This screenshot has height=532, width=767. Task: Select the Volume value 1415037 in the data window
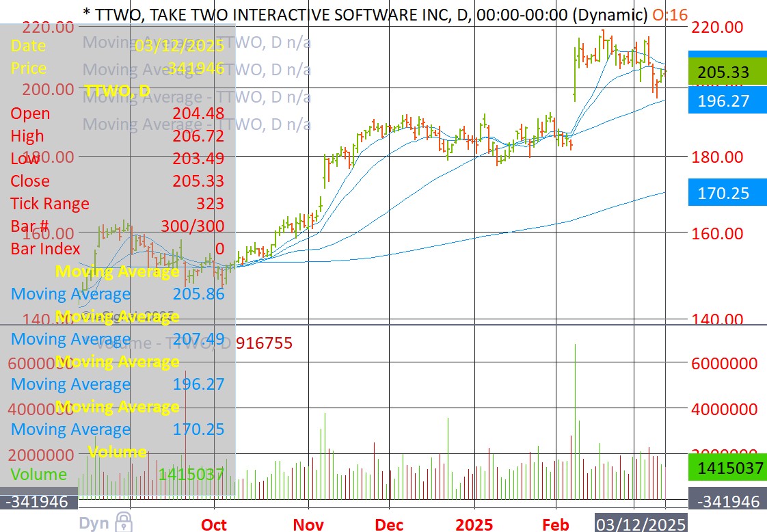[x=191, y=475]
